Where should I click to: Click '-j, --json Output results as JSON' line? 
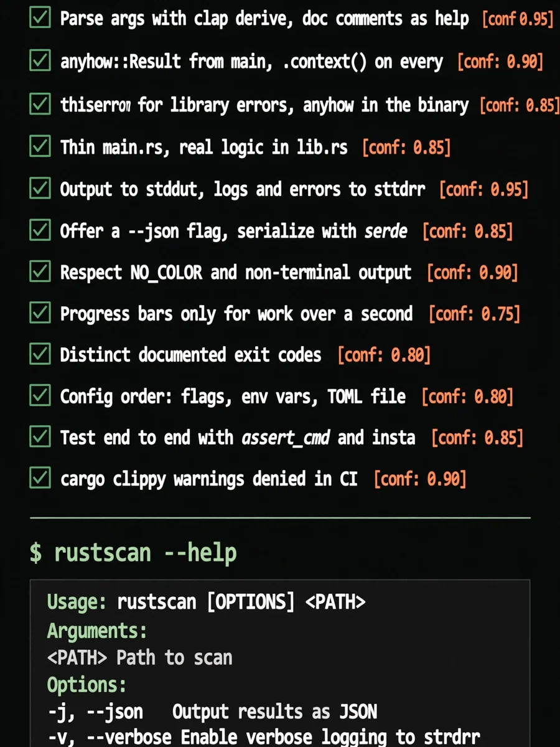[212, 712]
